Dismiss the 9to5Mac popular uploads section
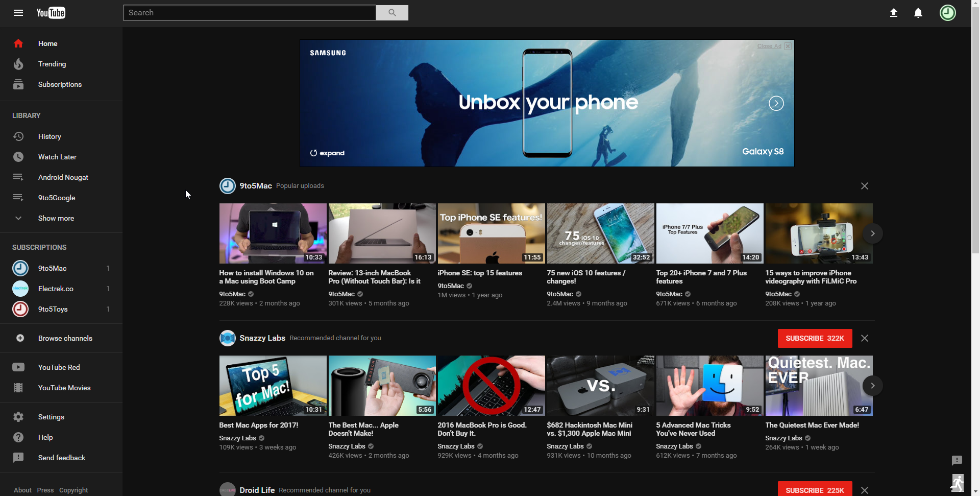Screen dimensions: 980x496 coord(864,186)
